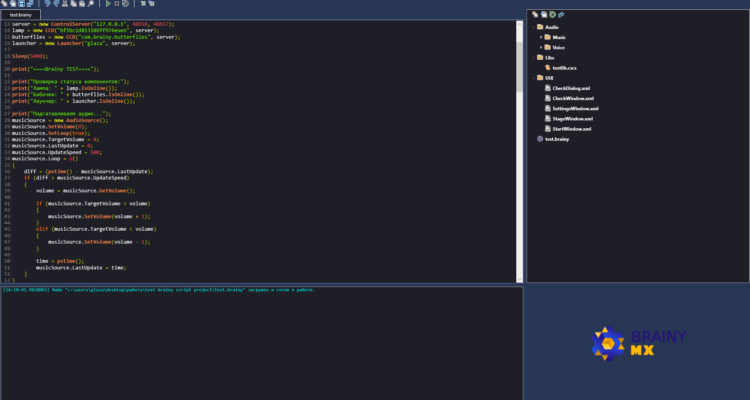Click the second icon in project panel toolbar

tap(544, 15)
